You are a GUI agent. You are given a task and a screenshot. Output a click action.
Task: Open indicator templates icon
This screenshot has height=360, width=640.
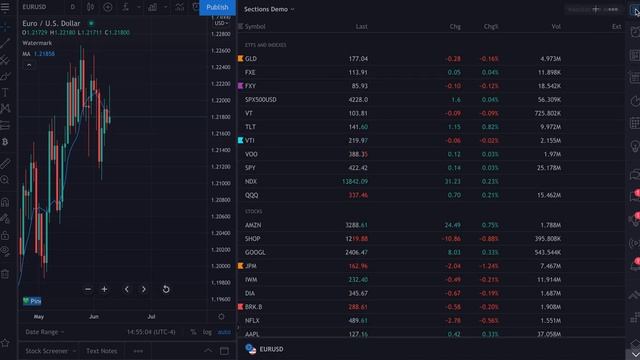(x=180, y=7)
